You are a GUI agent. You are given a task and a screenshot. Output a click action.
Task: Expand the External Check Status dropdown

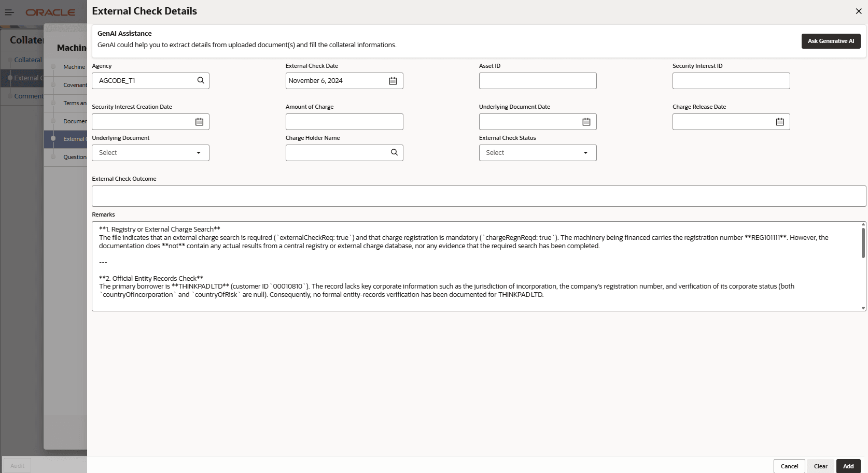click(585, 153)
